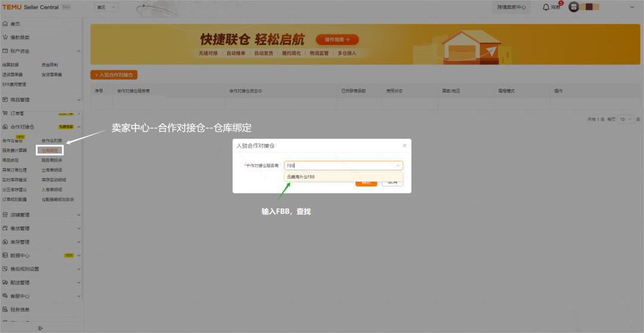
Task: Open 发货面单券 submenu item
Action: pyautogui.click(x=52, y=74)
